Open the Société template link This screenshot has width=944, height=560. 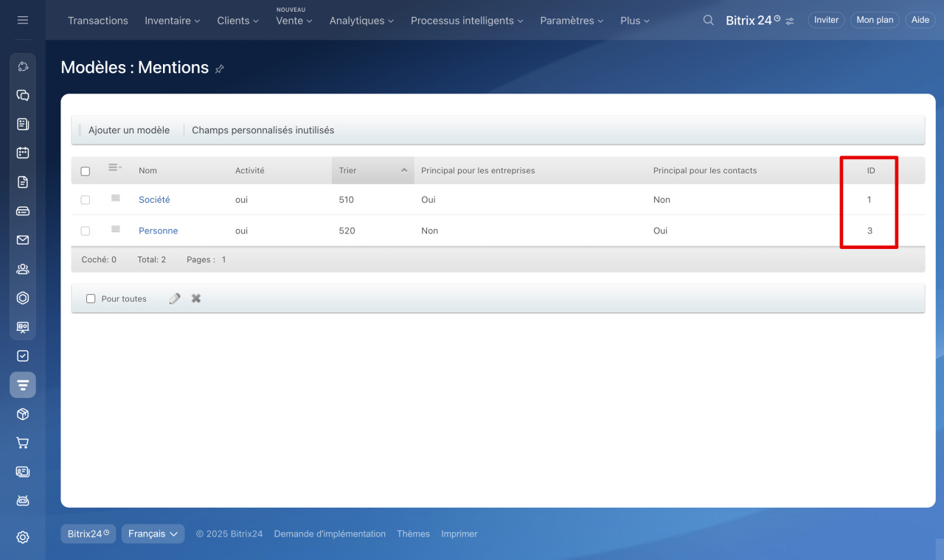click(154, 200)
